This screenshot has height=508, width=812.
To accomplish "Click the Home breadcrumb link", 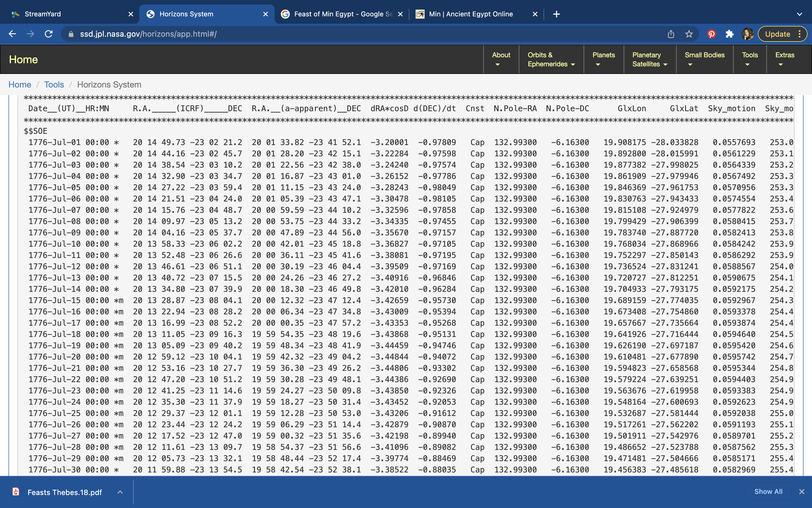I will coord(20,85).
